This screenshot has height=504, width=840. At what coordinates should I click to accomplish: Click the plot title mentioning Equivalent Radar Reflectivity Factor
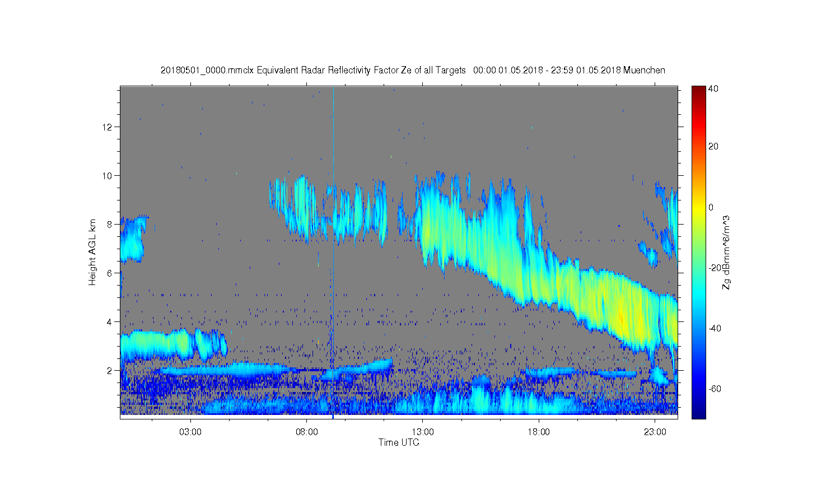pos(413,71)
